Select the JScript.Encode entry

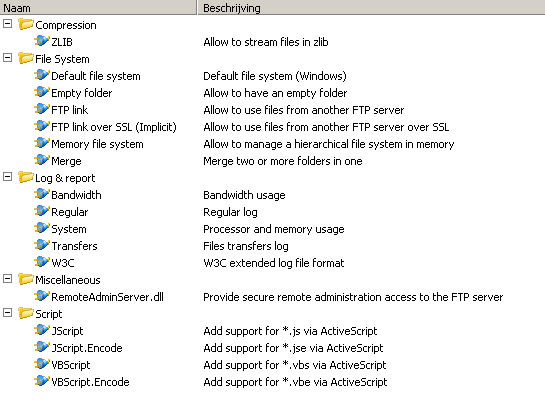coord(87,348)
